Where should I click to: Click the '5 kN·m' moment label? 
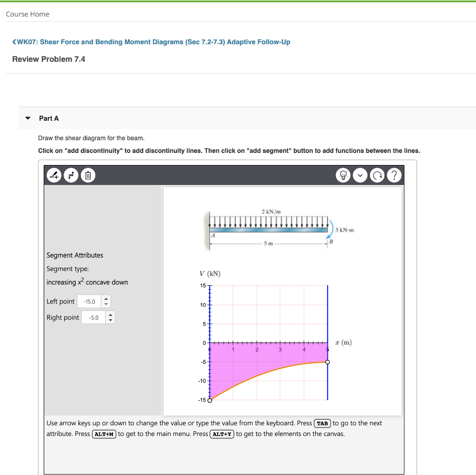click(344, 230)
